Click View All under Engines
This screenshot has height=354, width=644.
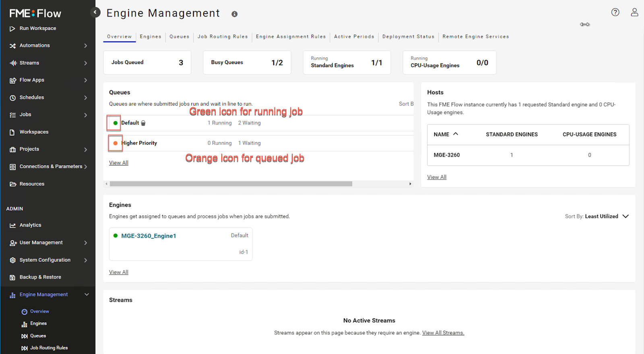click(119, 272)
